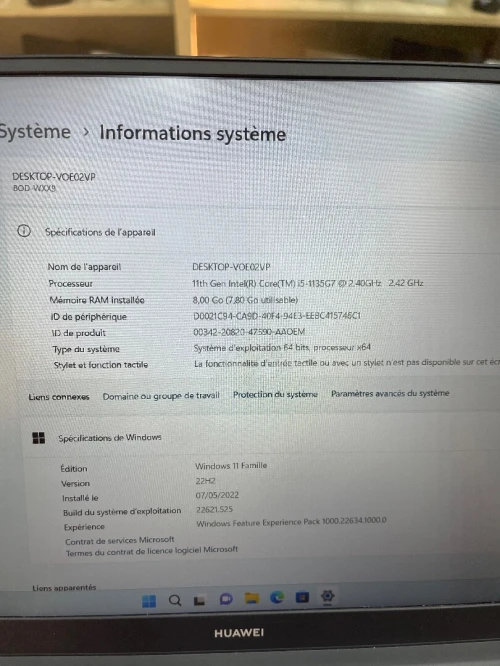Select the ID de périphérique value
This screenshot has height=666, width=500.
click(277, 316)
